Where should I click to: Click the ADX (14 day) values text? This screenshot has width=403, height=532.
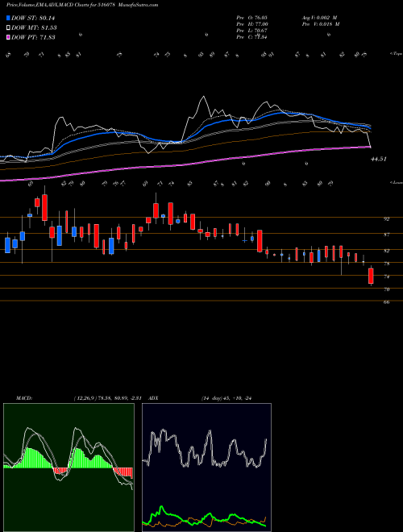226,398
